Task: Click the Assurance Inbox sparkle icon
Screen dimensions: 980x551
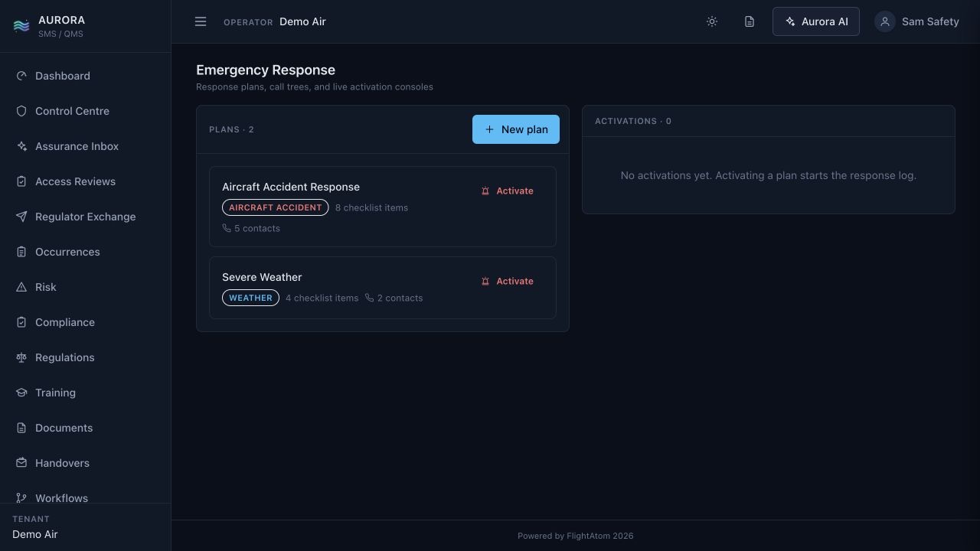Action: click(x=21, y=146)
